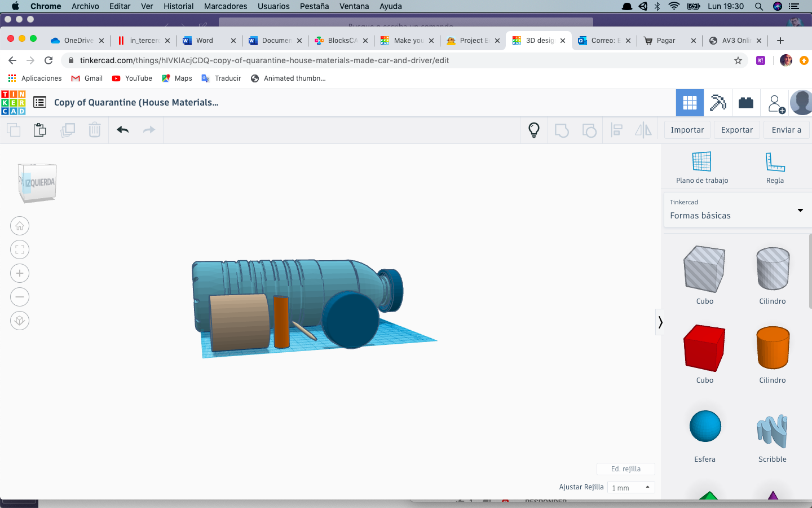Open the Marcadores menu
812x508 pixels.
pyautogui.click(x=226, y=6)
